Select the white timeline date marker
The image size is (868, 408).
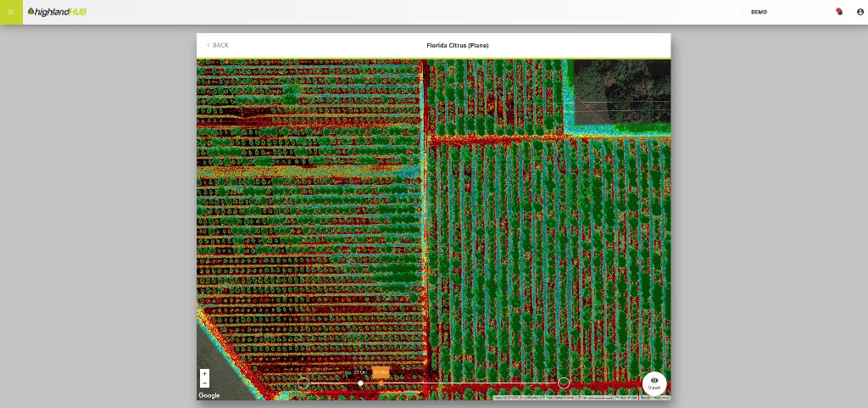(x=360, y=383)
